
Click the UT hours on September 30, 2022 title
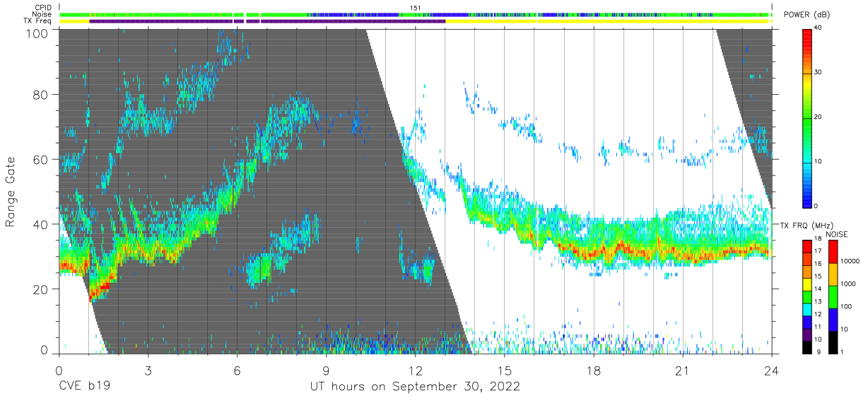click(415, 387)
